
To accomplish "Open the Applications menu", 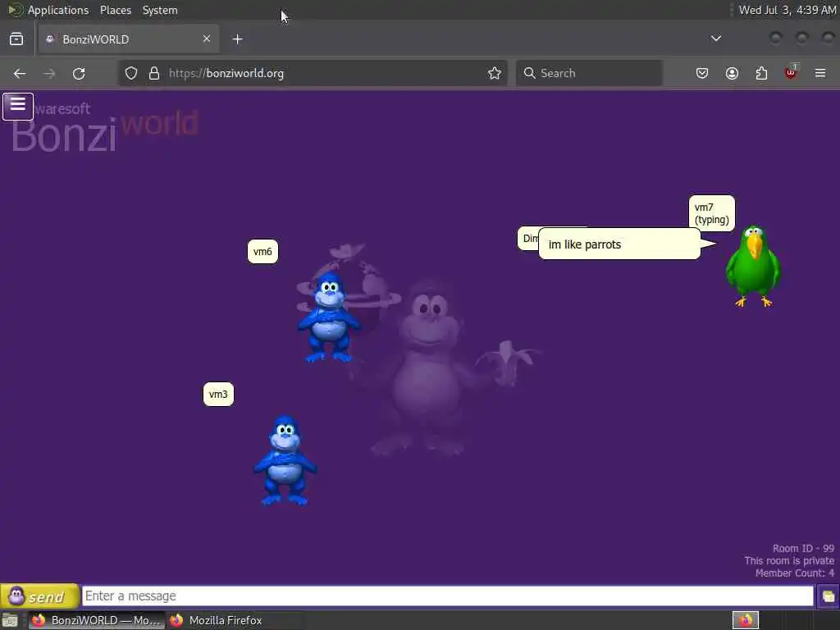I will coord(58,10).
